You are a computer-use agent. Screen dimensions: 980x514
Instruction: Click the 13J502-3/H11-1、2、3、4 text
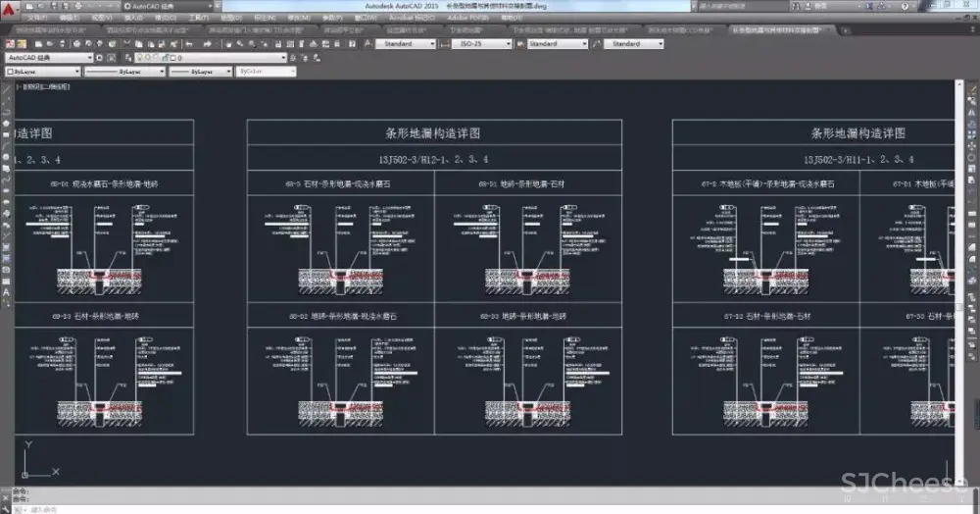(858, 160)
